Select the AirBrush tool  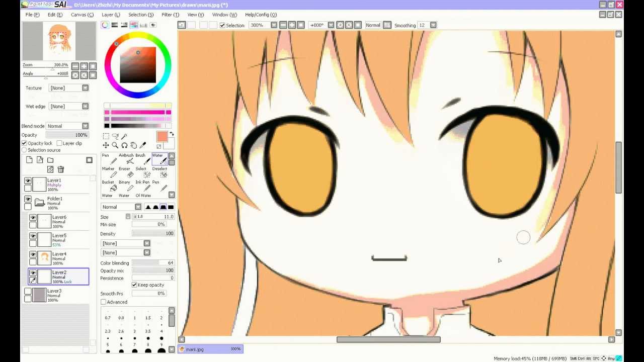coord(126,159)
